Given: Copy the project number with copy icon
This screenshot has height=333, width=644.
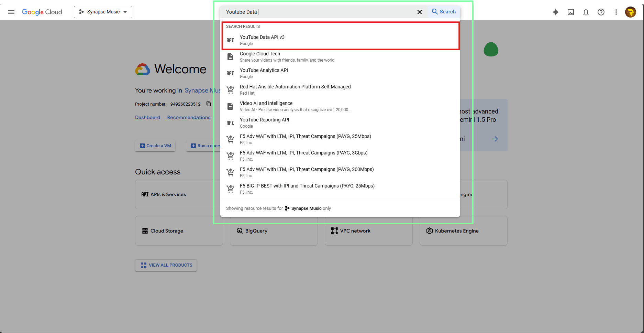Looking at the screenshot, I should 209,104.
